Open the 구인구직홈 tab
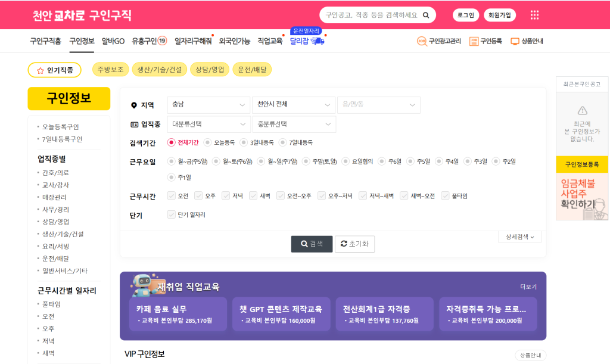 pos(45,41)
